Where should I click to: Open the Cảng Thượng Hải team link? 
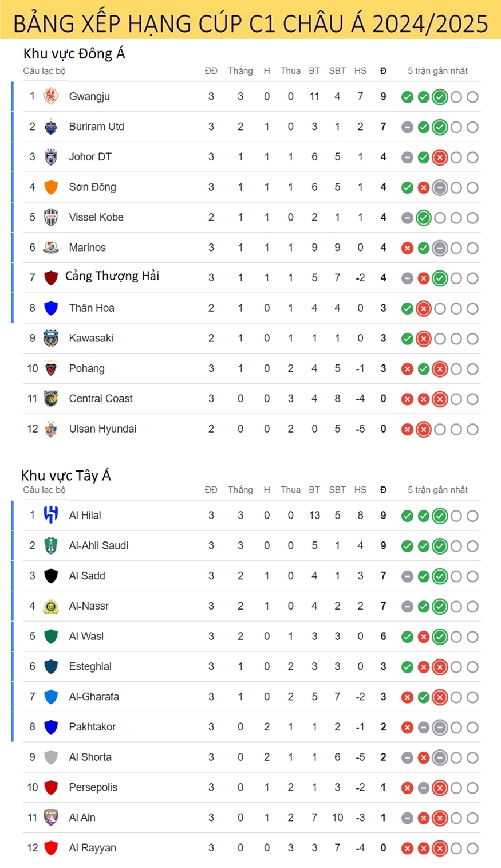[x=112, y=276]
